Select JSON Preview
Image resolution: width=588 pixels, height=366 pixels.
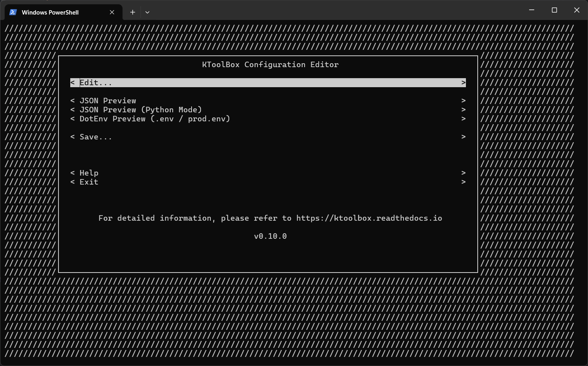[x=108, y=101]
